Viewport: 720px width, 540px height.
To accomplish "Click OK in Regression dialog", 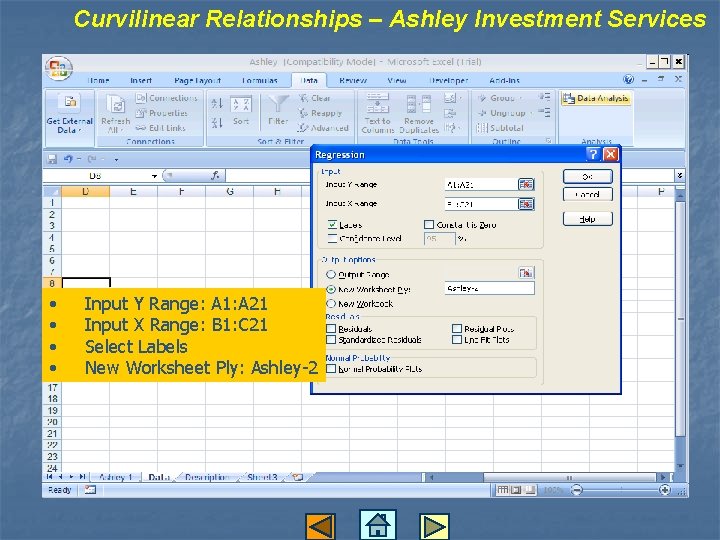I will (587, 176).
